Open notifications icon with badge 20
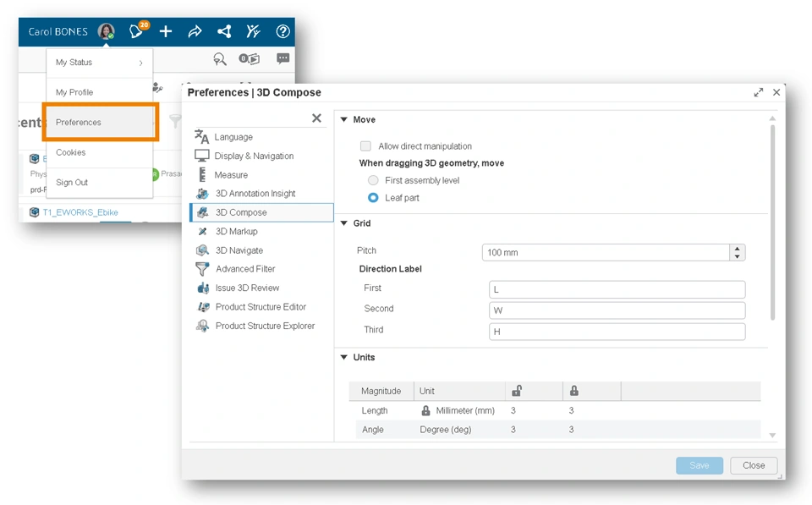This screenshot has height=505, width=812. pos(137,30)
